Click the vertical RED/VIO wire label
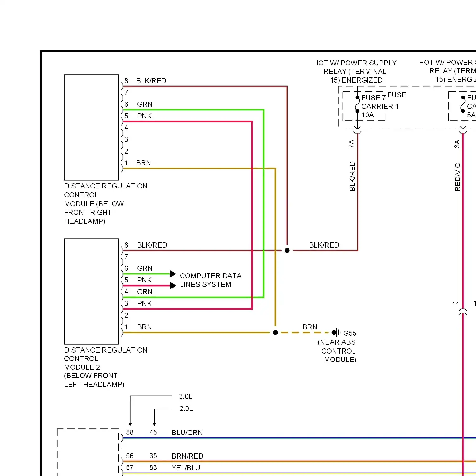 point(458,177)
